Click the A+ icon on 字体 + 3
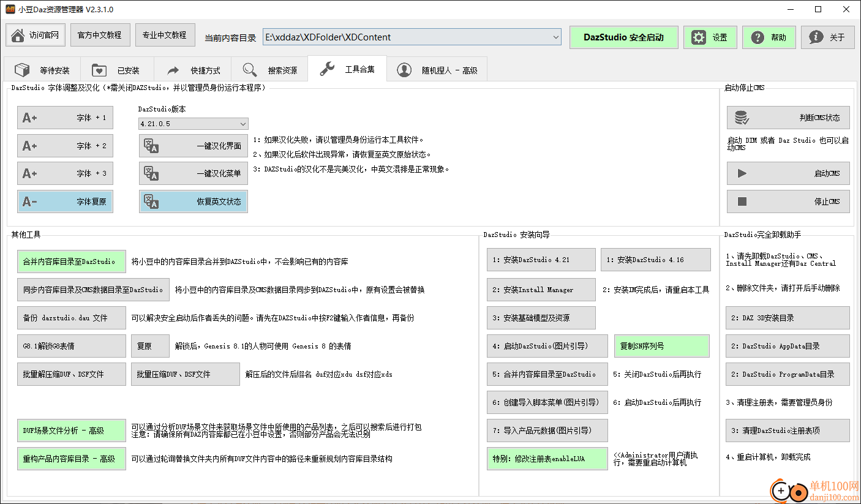 coord(30,173)
